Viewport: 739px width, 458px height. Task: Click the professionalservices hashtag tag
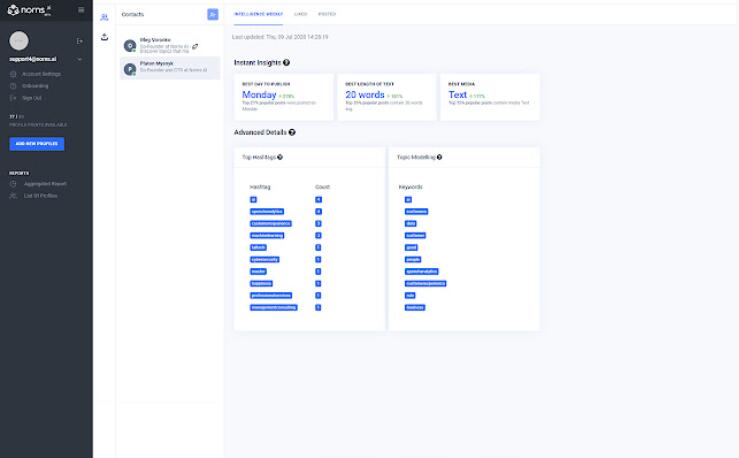(x=271, y=295)
